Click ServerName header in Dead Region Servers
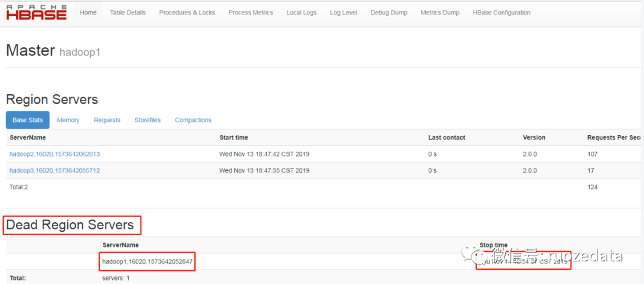Viewport: 644px width, 284px height. (120, 245)
